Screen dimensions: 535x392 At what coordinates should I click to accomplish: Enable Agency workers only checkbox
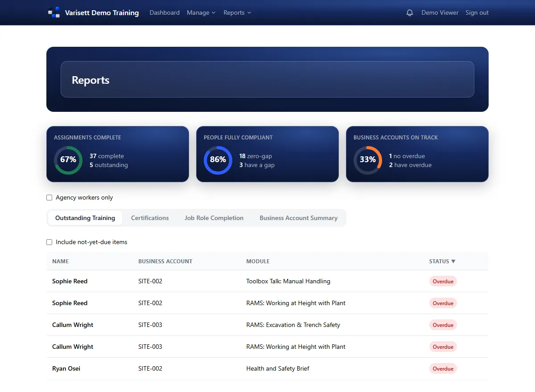click(49, 198)
